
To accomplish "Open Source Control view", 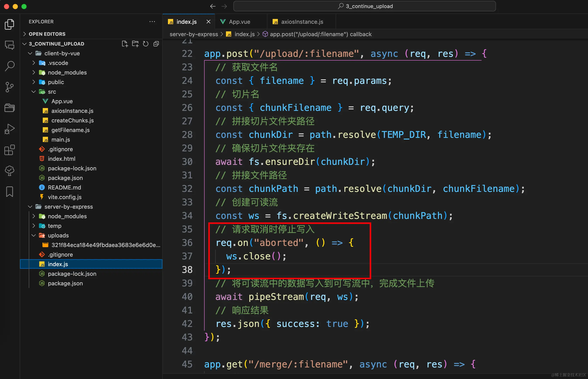I will tap(10, 87).
